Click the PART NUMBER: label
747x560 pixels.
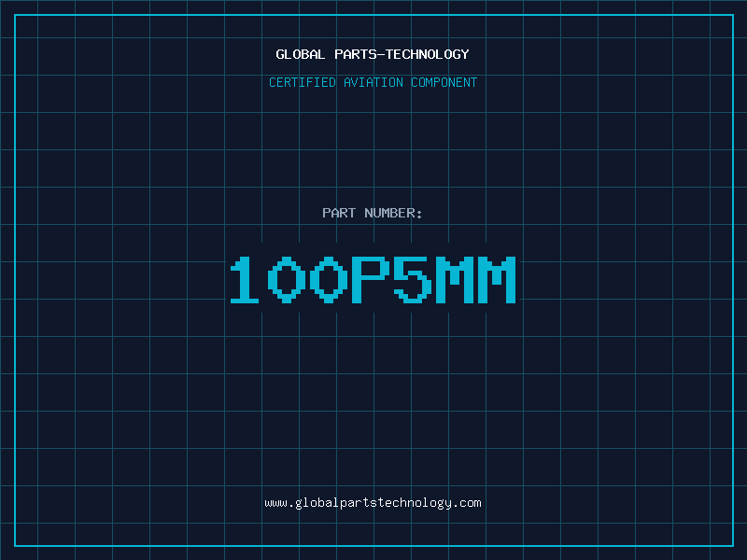tap(373, 213)
